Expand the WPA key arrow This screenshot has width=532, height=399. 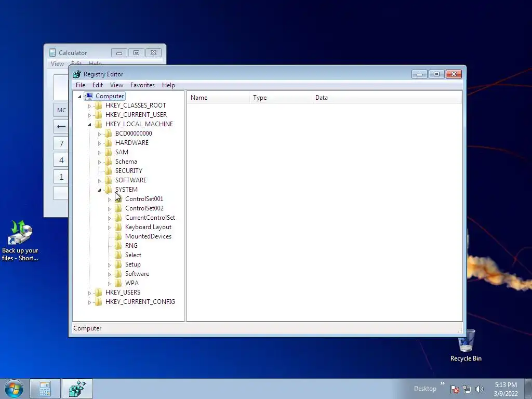[109, 284]
